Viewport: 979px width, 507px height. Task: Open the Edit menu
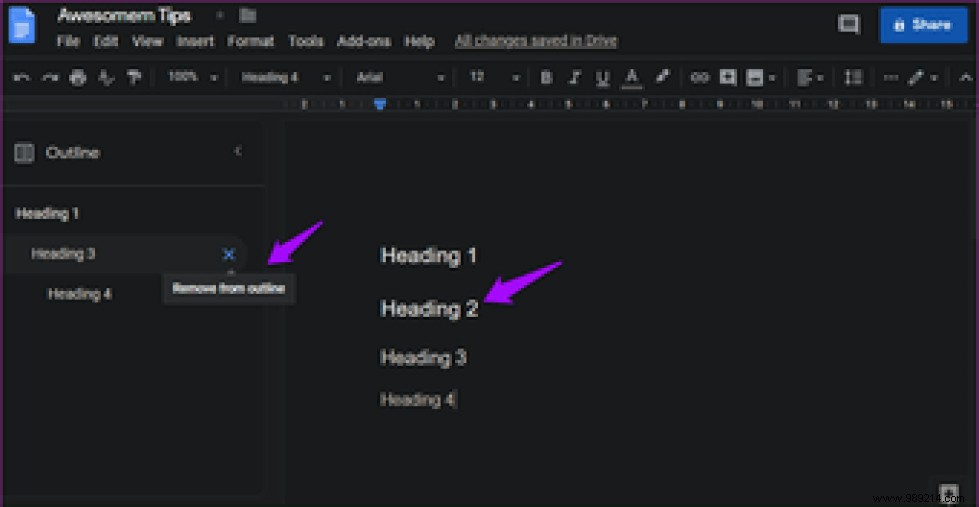106,41
